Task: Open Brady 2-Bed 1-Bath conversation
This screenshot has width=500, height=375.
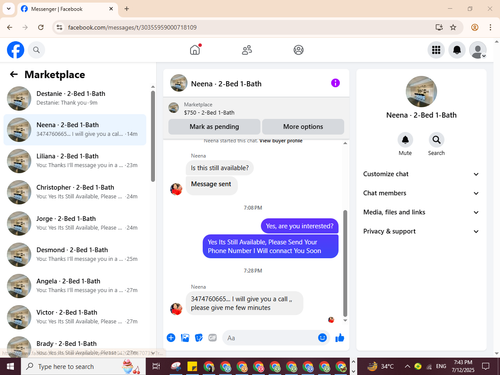Action: 75,347
